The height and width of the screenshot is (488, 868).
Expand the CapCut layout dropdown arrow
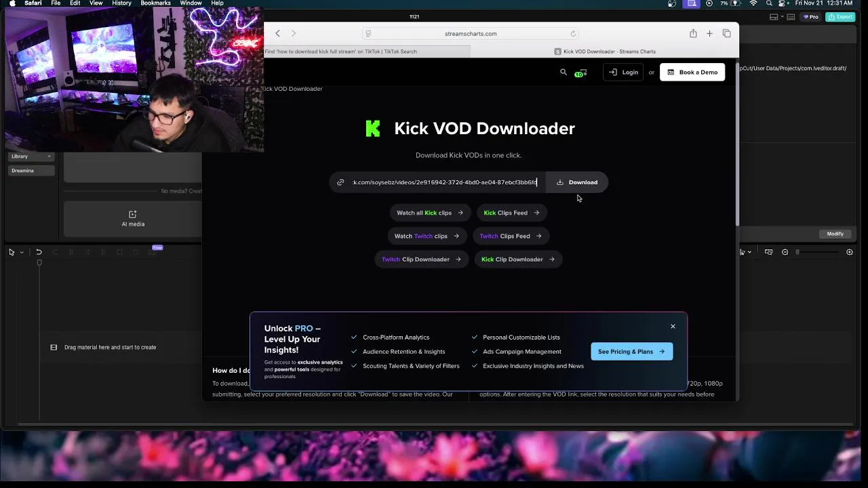[x=782, y=17]
